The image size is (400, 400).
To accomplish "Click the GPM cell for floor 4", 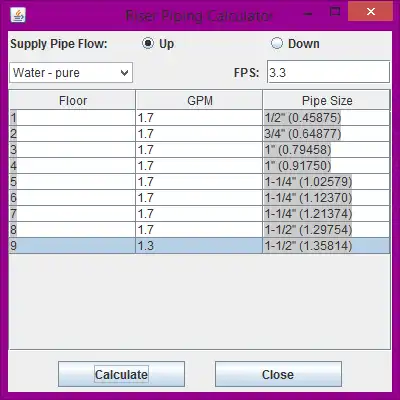I will (x=199, y=166).
